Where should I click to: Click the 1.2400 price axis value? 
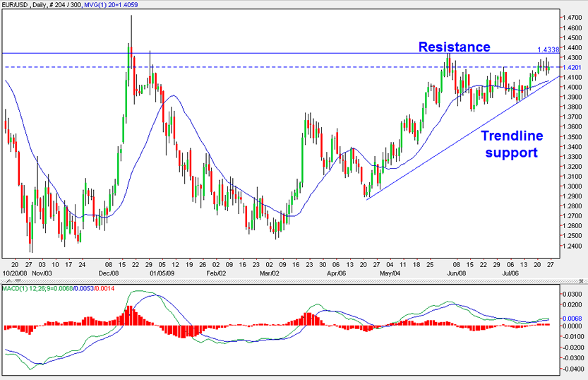[x=571, y=246]
